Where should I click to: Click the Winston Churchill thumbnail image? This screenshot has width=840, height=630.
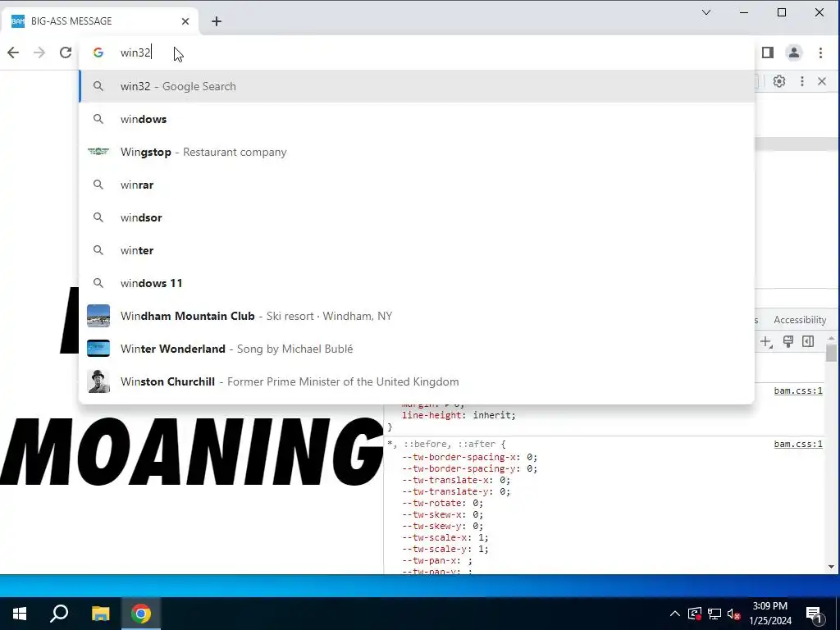click(98, 381)
